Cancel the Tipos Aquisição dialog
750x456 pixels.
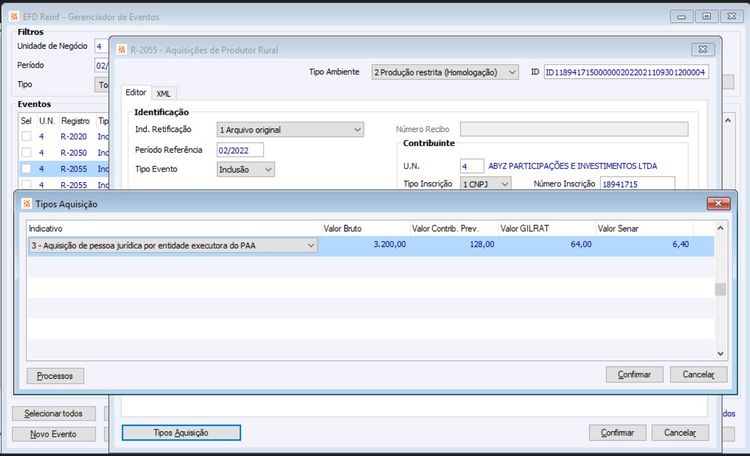(698, 375)
